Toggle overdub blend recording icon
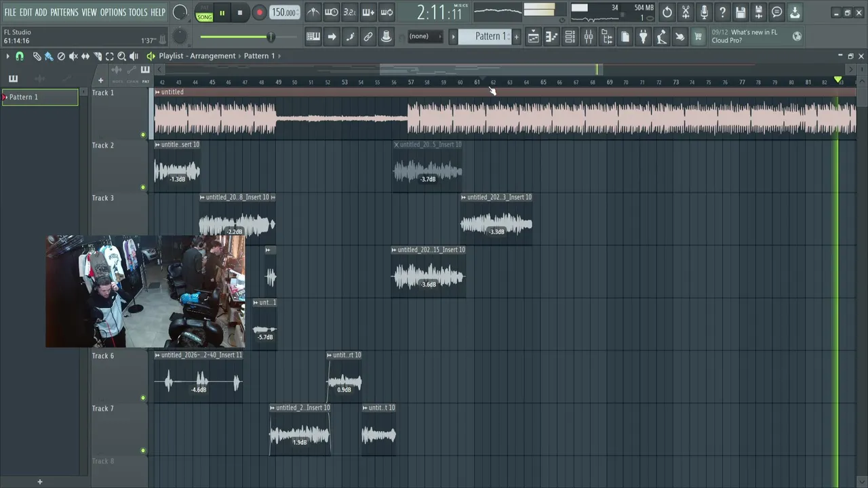 pyautogui.click(x=368, y=12)
